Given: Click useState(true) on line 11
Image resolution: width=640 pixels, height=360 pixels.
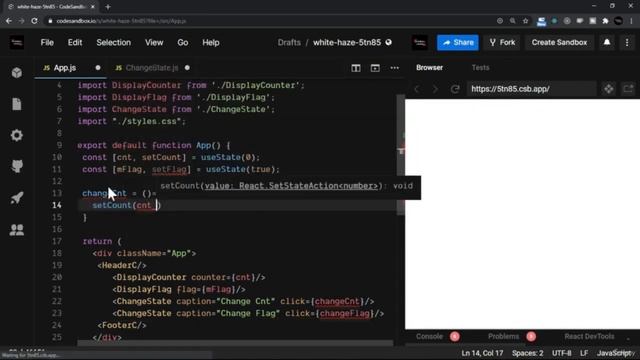Looking at the screenshot, I should point(240,169).
